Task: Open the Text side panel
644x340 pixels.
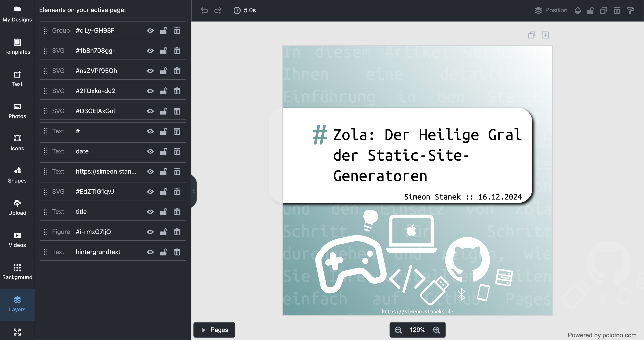Action: click(17, 79)
